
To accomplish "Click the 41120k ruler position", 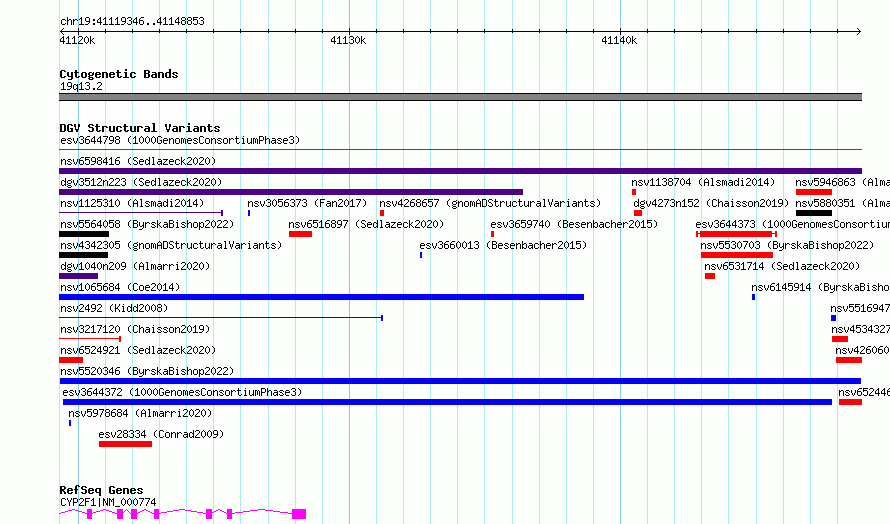I will point(77,40).
